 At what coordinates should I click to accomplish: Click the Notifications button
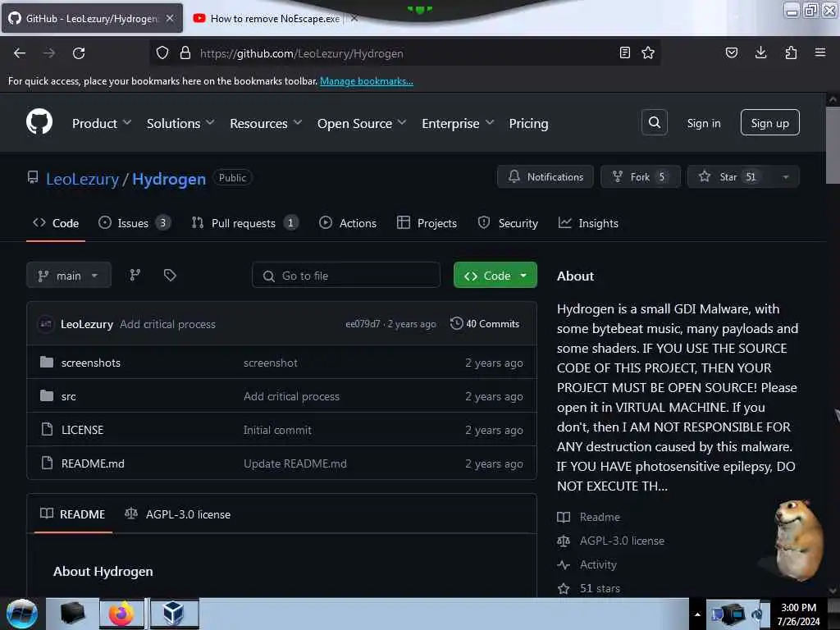click(546, 177)
